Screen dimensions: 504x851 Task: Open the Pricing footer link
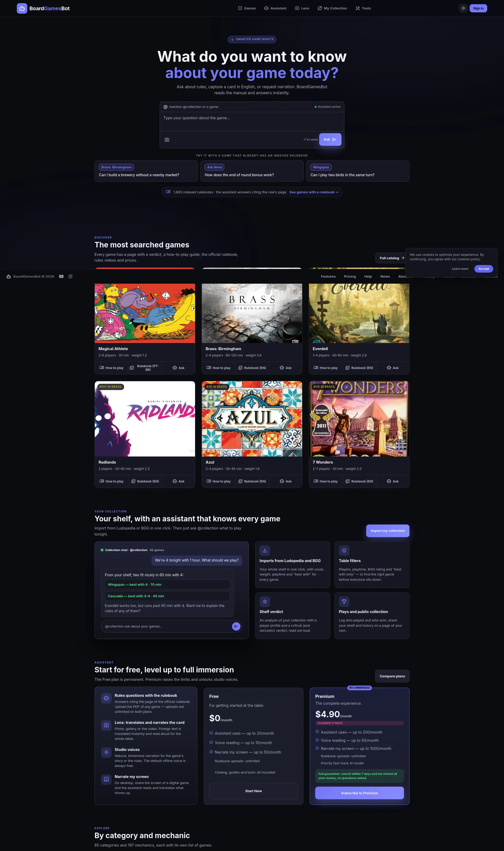(x=350, y=277)
